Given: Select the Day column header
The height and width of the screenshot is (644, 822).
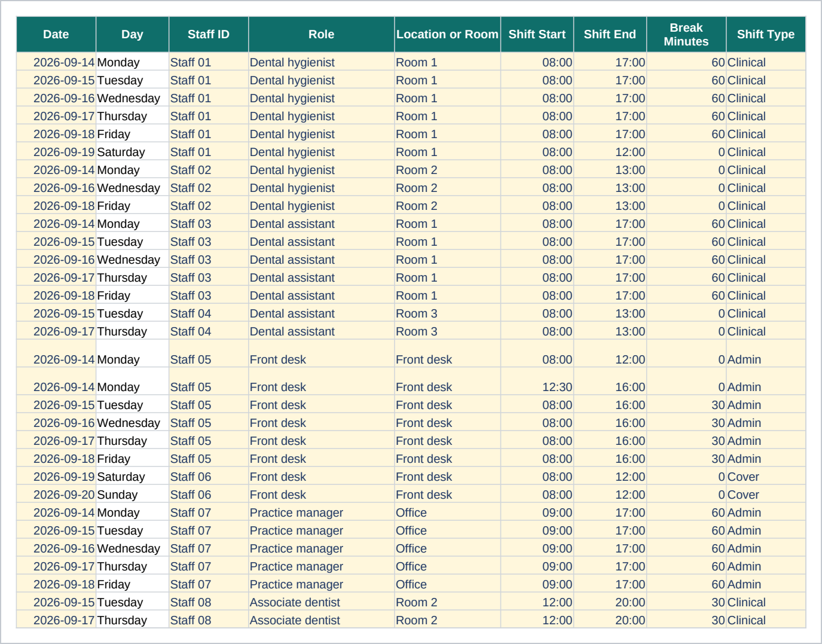Looking at the screenshot, I should [132, 35].
